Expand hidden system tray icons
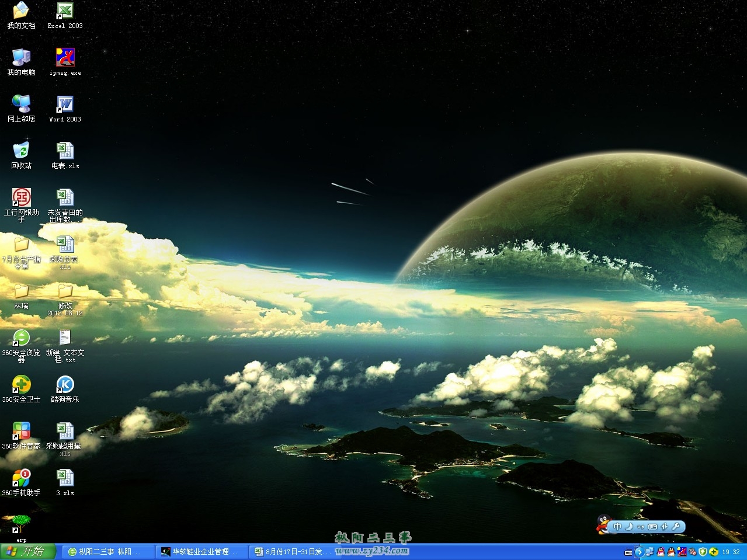This screenshot has width=747, height=560. [x=639, y=552]
